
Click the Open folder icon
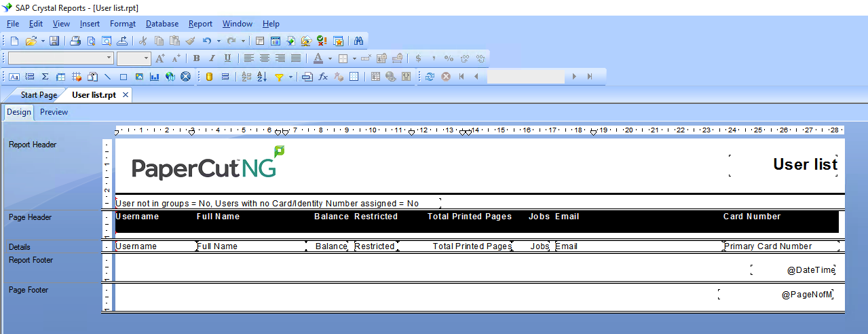point(31,41)
